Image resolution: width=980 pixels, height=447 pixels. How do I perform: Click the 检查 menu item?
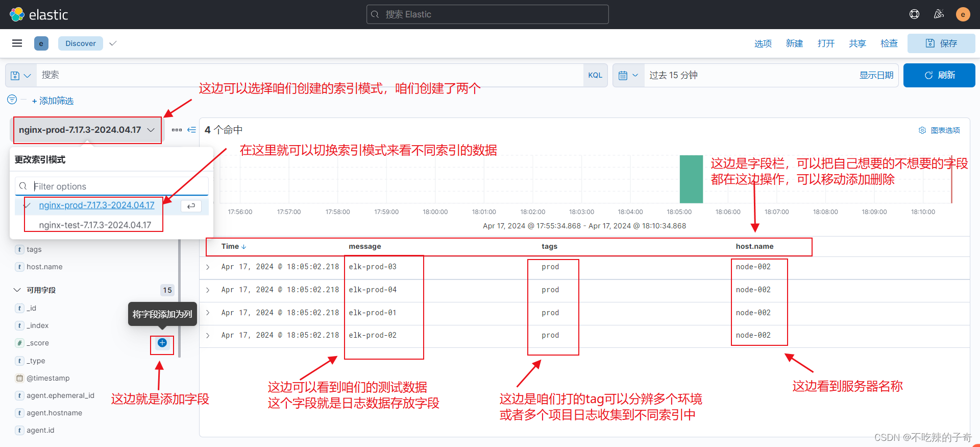pyautogui.click(x=889, y=43)
